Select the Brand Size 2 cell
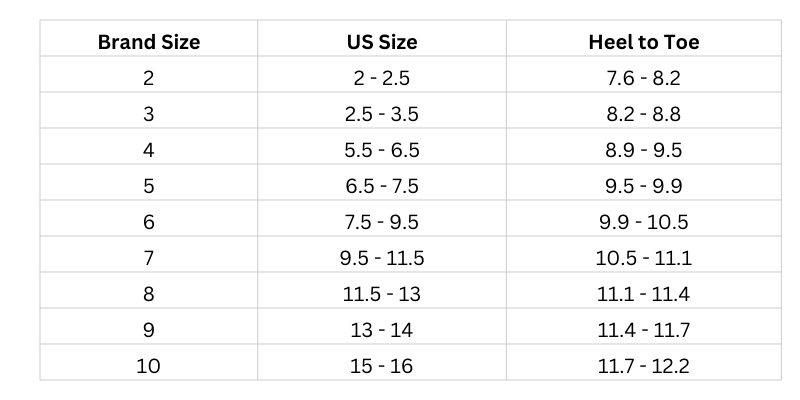800x400 pixels. coord(148,74)
